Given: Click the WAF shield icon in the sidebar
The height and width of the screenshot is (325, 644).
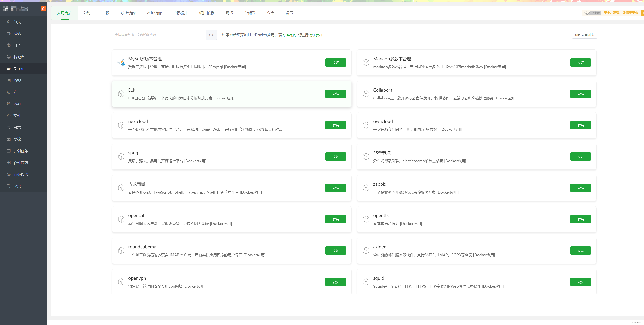Looking at the screenshot, I should click(9, 104).
